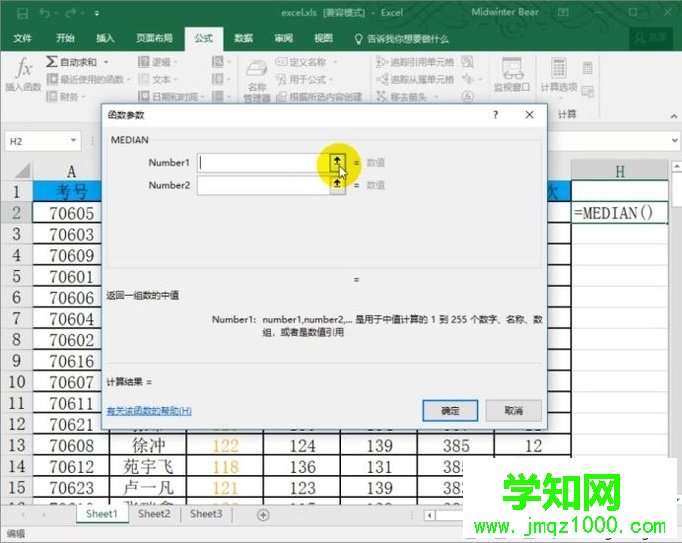Click Remove Arrows (移去箭头)
The width and height of the screenshot is (682, 543).
(x=402, y=96)
